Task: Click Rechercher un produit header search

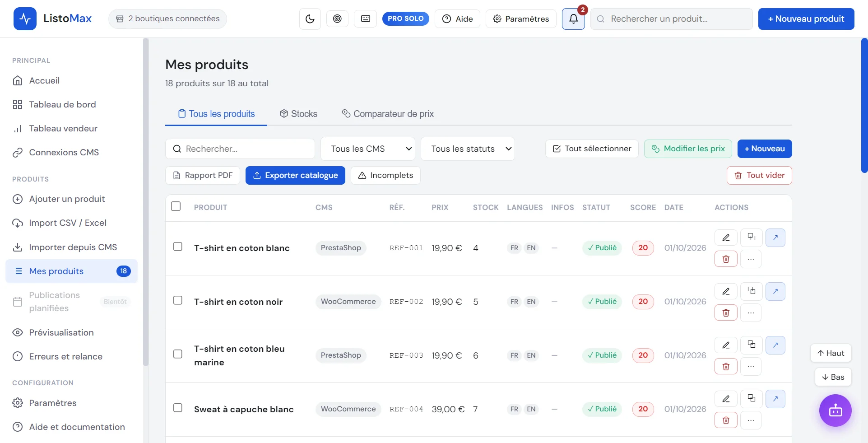Action: (x=671, y=19)
